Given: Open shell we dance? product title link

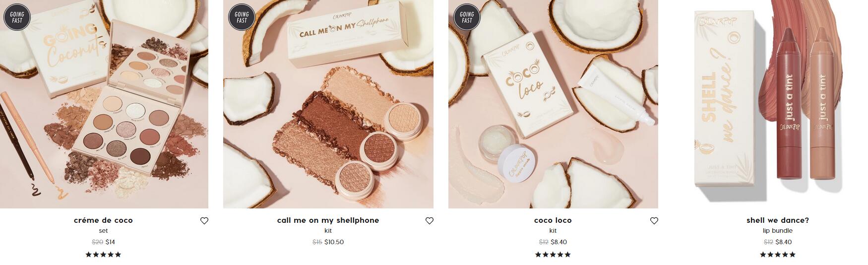Looking at the screenshot, I should [x=778, y=220].
